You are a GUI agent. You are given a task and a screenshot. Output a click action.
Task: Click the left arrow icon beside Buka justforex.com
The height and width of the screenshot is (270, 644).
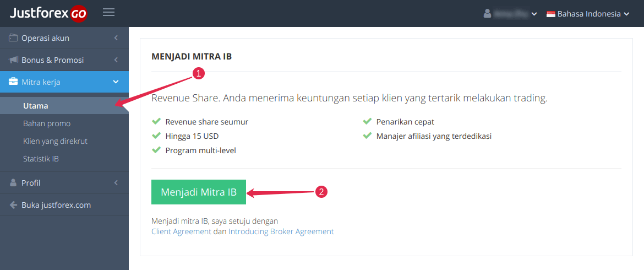point(13,204)
